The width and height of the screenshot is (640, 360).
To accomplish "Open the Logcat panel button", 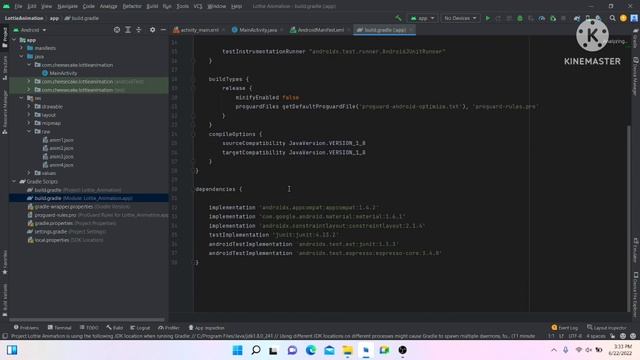I will coord(140,328).
